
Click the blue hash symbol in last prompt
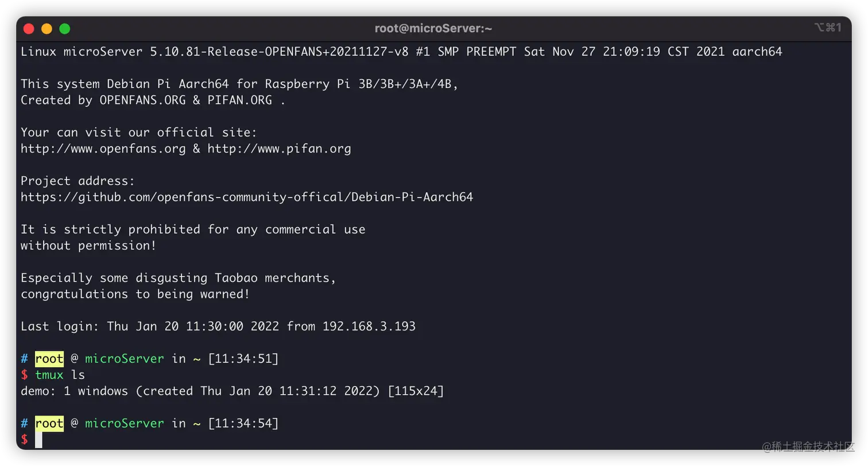click(x=24, y=424)
